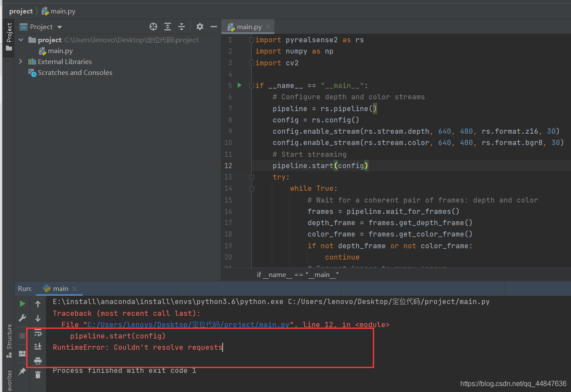571x392 pixels.
Task: Enable scroll-to-end in console
Action: [38, 346]
